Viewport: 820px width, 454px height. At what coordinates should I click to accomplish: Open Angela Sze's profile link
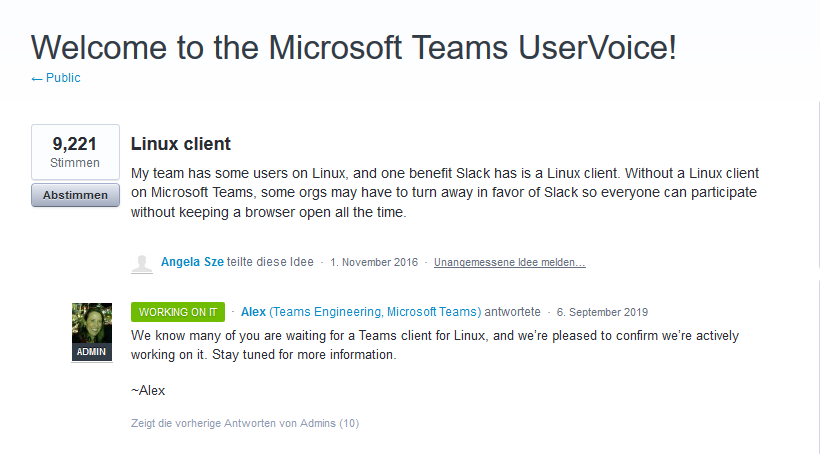click(192, 262)
